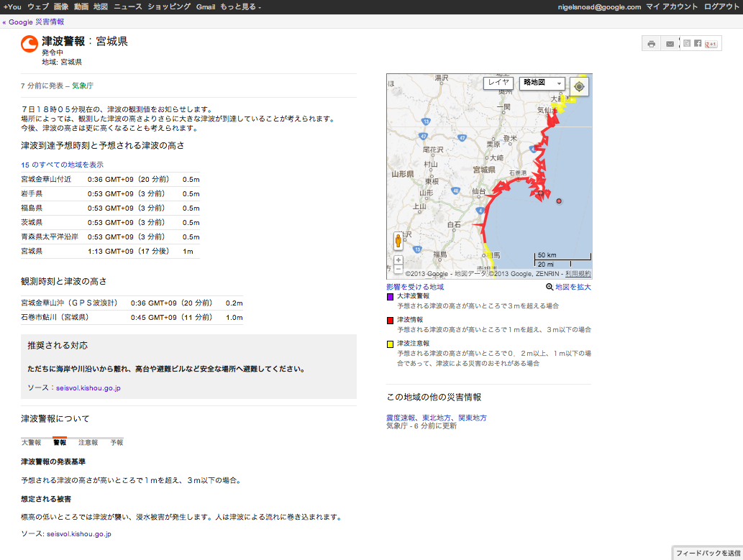Image resolution: width=743 pixels, height=560 pixels.
Task: Open the レイヤ layers menu on map
Action: coord(498,83)
